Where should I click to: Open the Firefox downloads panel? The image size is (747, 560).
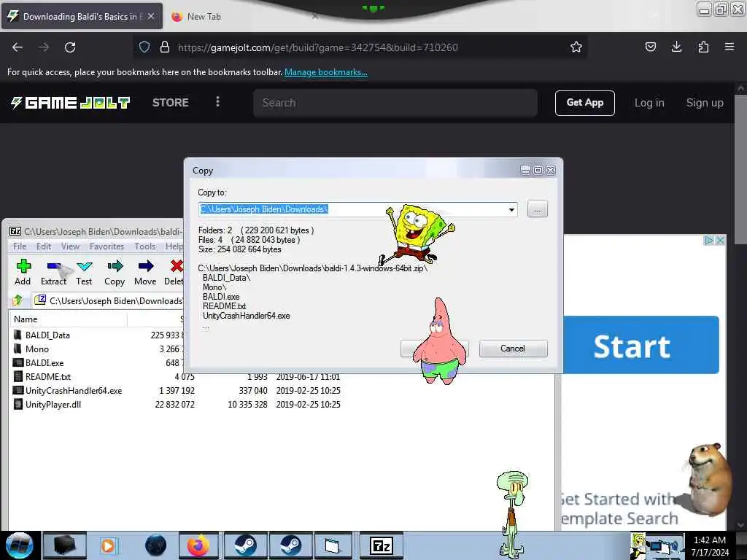point(676,47)
